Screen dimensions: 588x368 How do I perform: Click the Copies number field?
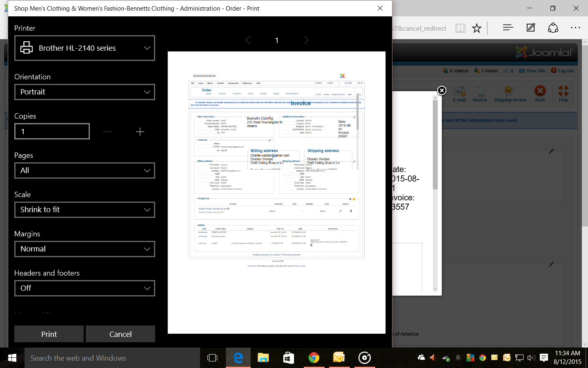pos(52,131)
